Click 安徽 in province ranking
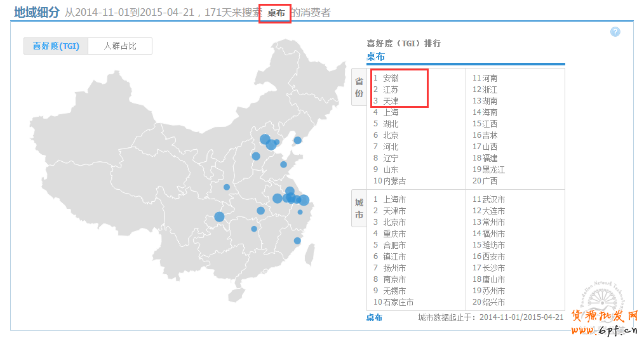This screenshot has height=344, width=644. coord(391,78)
